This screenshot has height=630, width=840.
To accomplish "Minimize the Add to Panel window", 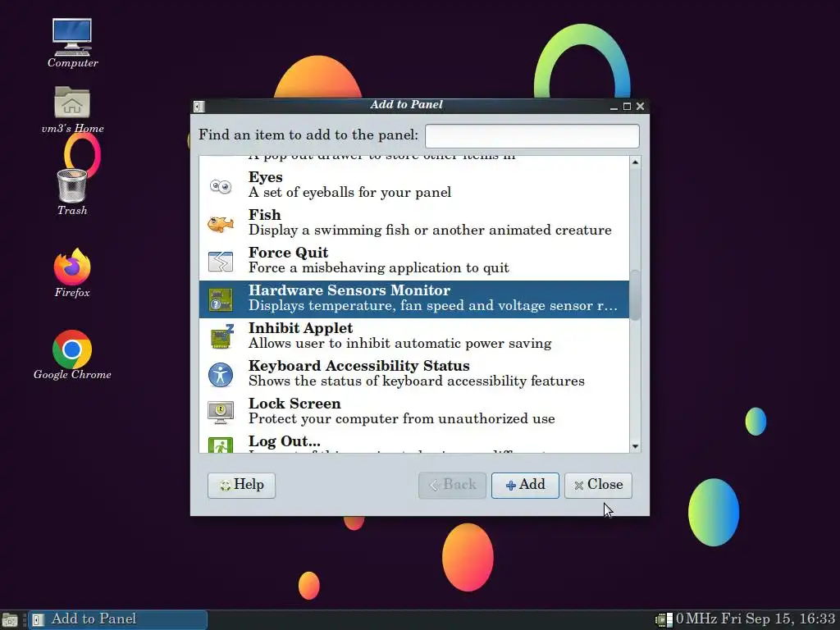I will [x=614, y=107].
